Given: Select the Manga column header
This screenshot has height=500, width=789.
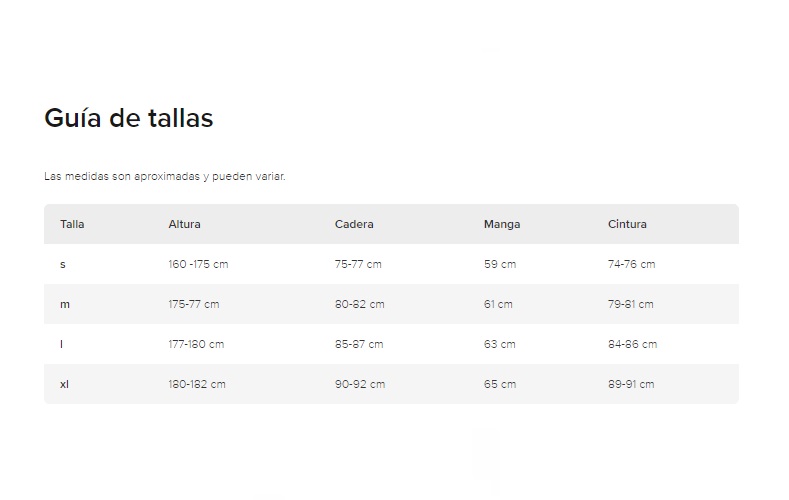Looking at the screenshot, I should [502, 224].
